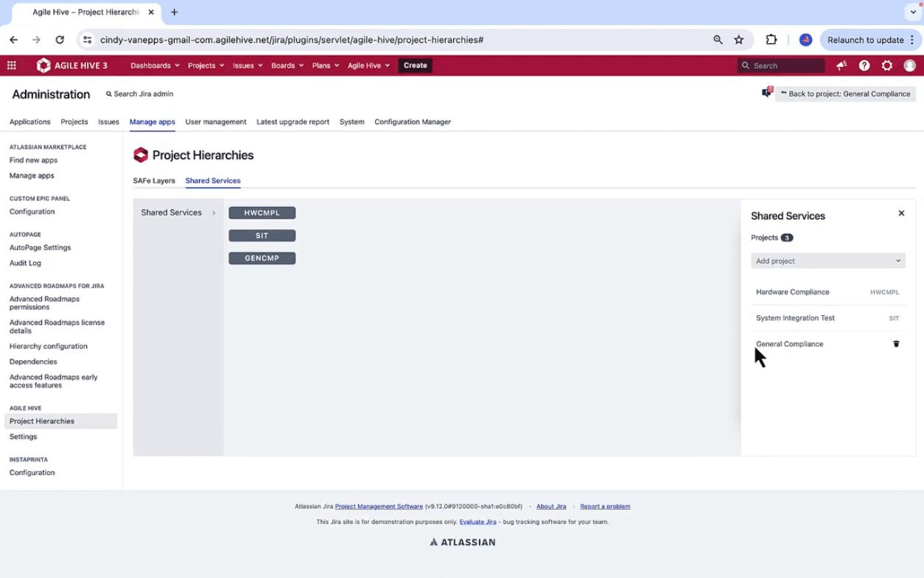Screen dimensions: 924x578
Task: Open Manage apps in the sidebar
Action: (32, 175)
